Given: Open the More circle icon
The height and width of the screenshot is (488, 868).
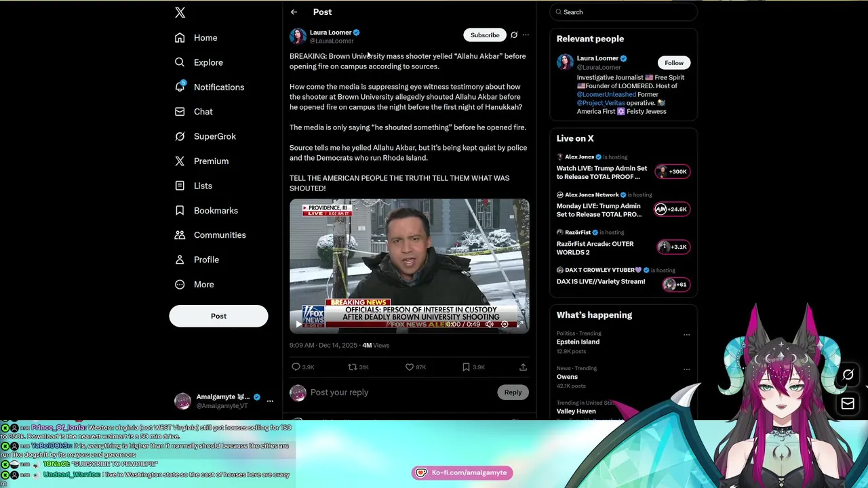Looking at the screenshot, I should (x=180, y=285).
